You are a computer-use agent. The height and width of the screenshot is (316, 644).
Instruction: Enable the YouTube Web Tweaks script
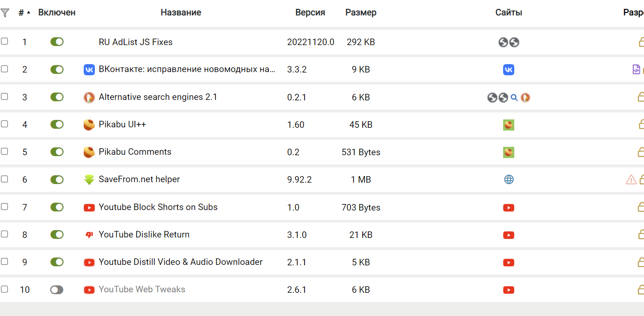tap(57, 290)
